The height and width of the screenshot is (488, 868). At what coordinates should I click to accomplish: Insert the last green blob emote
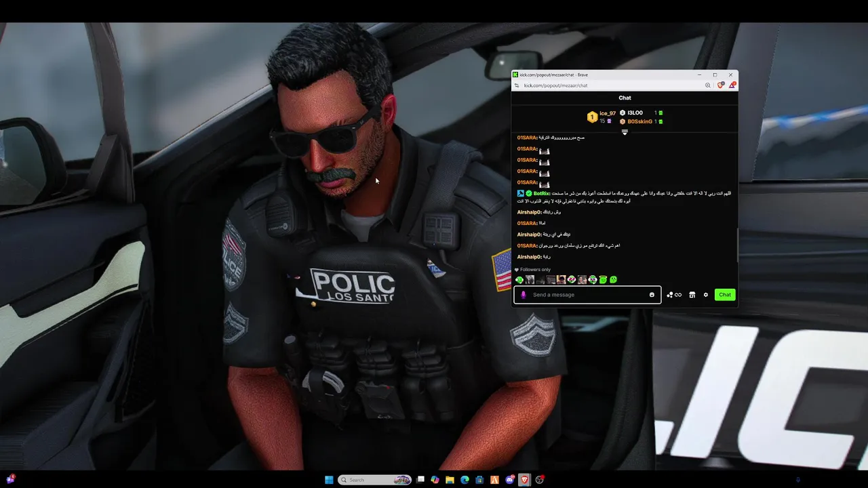[614, 280]
